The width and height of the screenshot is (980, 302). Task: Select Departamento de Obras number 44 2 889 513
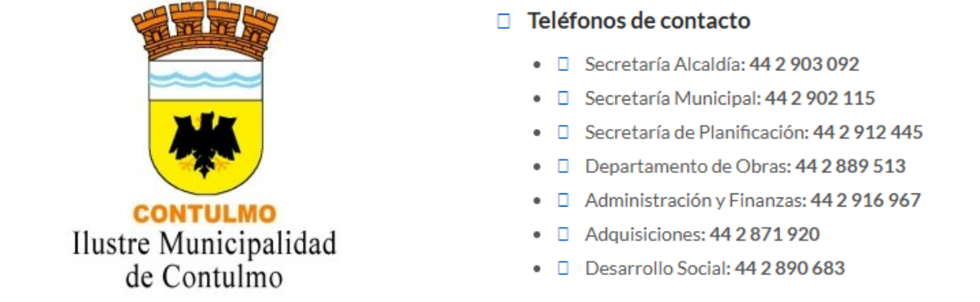851,167
